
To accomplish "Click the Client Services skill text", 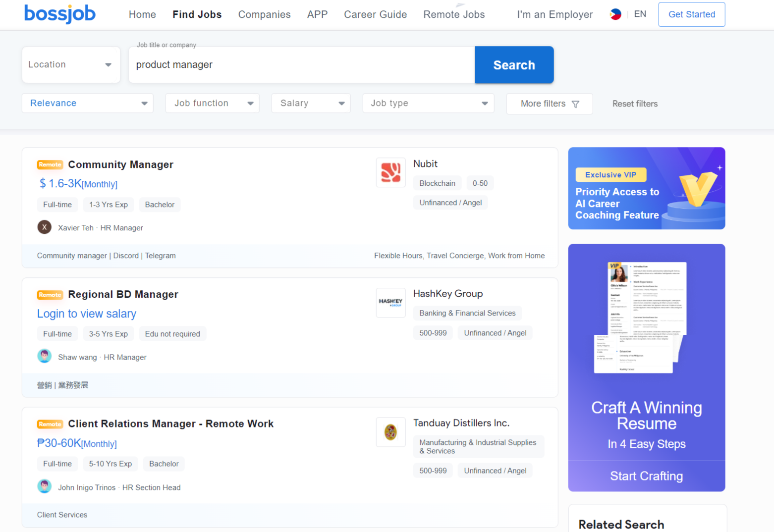I will point(62,515).
